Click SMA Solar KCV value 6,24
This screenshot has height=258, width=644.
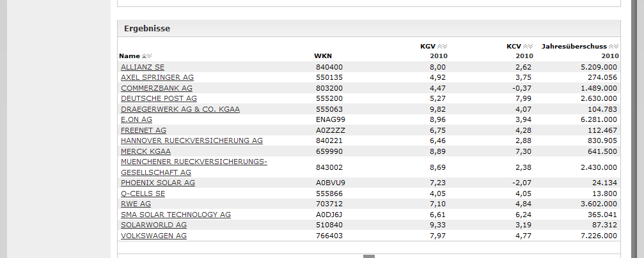click(523, 215)
